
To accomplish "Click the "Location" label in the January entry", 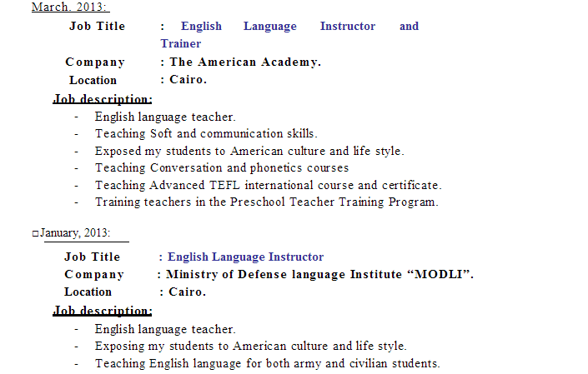I will pos(88,292).
